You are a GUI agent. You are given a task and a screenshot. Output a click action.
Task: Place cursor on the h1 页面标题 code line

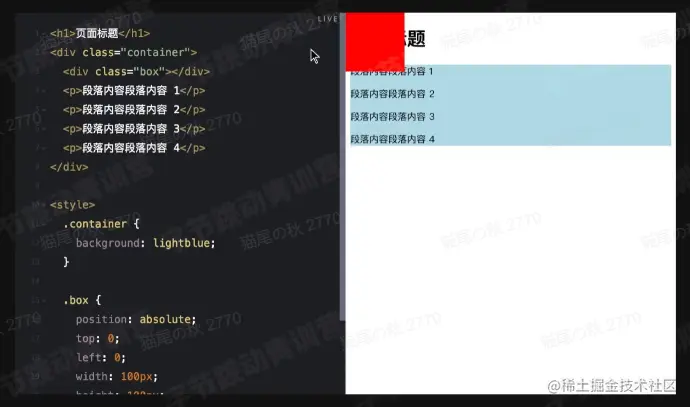point(100,33)
